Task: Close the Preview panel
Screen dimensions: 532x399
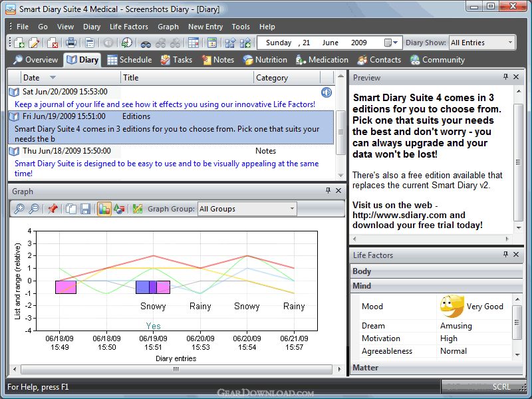Action: (516, 77)
